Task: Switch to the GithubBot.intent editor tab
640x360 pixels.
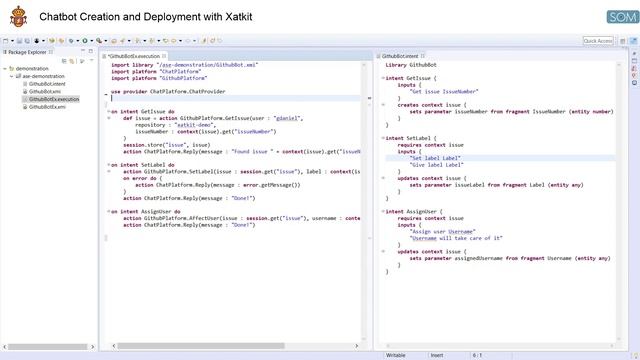Action: (x=400, y=56)
